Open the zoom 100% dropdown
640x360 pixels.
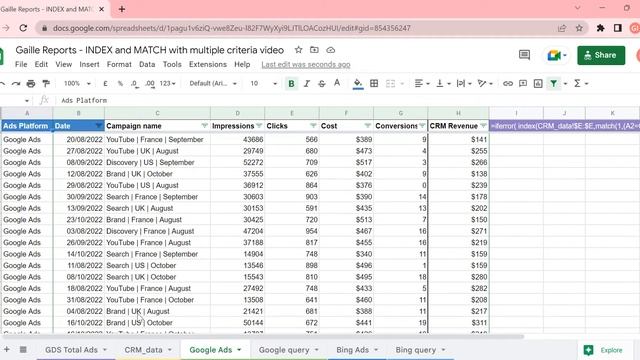pos(77,84)
